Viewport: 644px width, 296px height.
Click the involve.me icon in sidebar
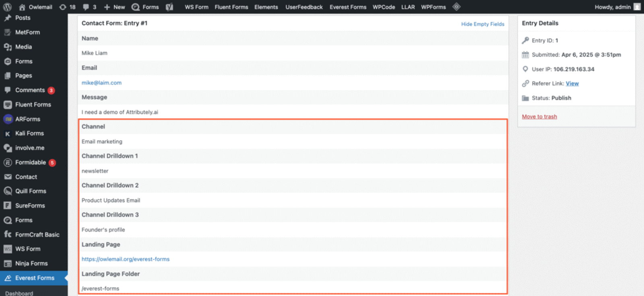coord(8,148)
